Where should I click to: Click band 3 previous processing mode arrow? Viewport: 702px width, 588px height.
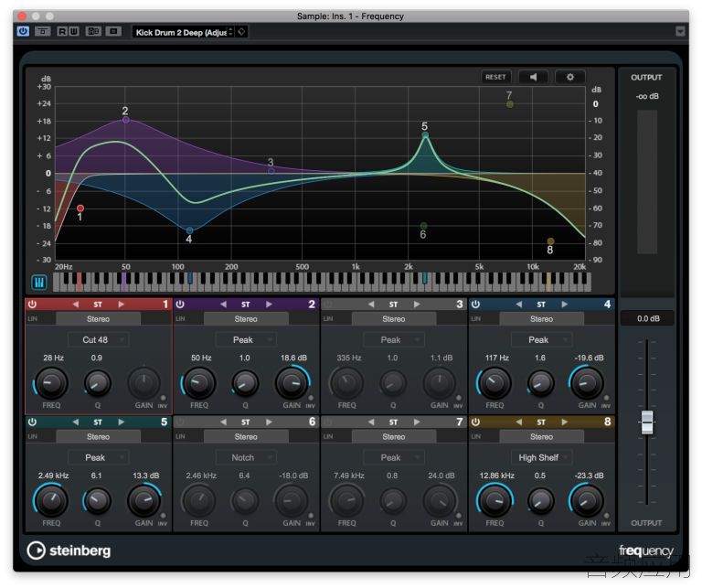click(371, 305)
